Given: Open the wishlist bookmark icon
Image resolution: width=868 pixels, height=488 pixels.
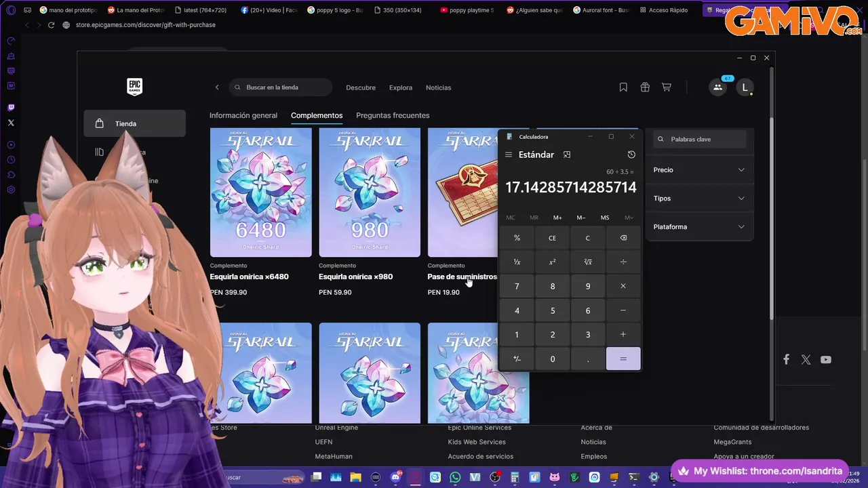Looking at the screenshot, I should [x=623, y=87].
